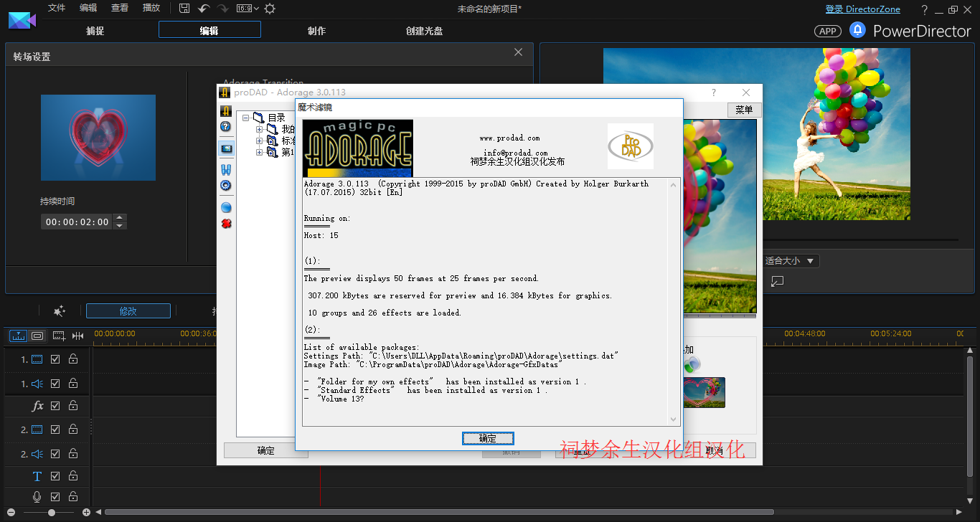Redo the last undone action
The width and height of the screenshot is (980, 522).
pyautogui.click(x=222, y=9)
